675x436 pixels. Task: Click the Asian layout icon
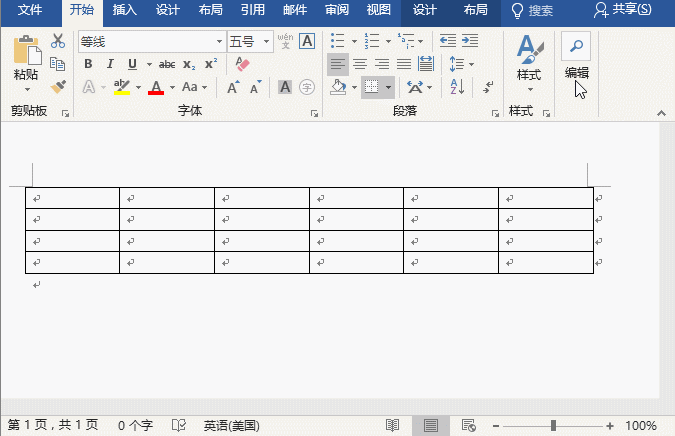[x=415, y=87]
